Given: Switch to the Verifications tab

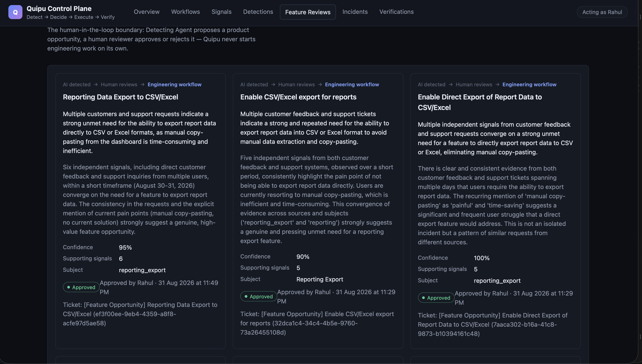Looking at the screenshot, I should [x=396, y=12].
